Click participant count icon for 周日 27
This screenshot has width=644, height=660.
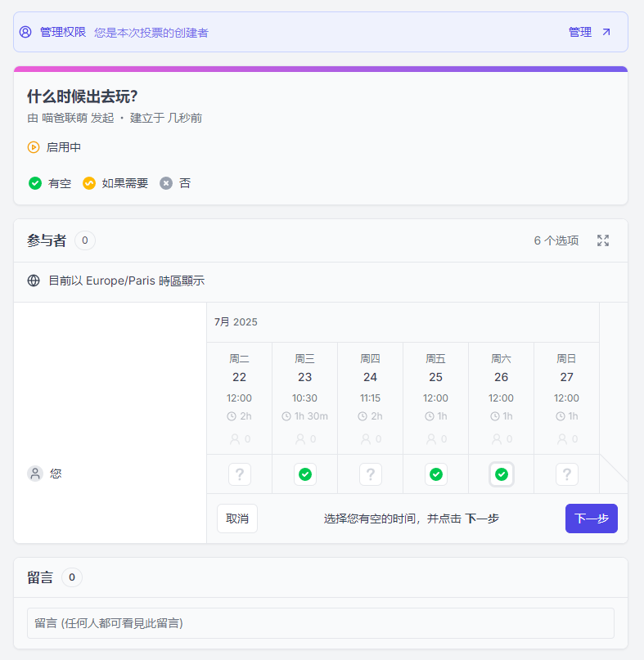562,439
